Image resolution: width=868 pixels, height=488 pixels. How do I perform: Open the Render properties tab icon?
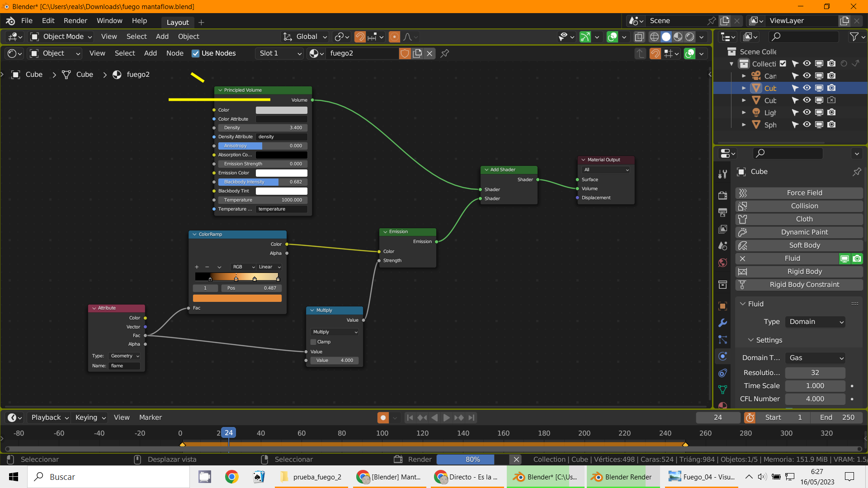tap(722, 195)
